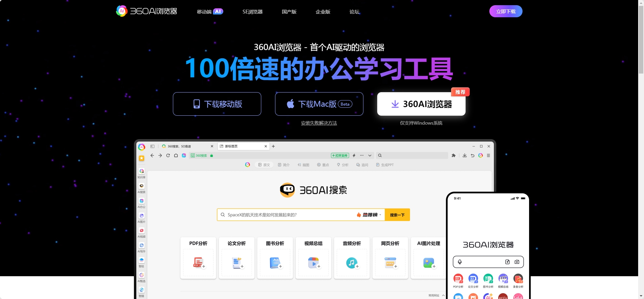This screenshot has height=299, width=644.
Task: Click the mock browser search box
Action: pos(412,155)
